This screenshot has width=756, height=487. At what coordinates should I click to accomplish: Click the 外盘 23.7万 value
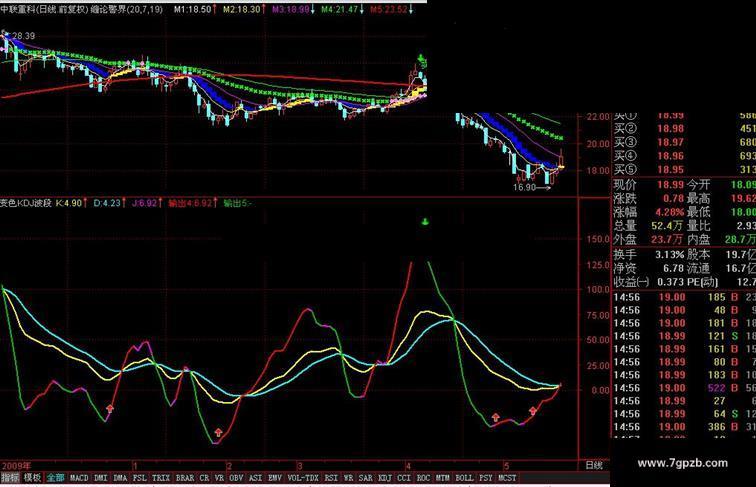(x=667, y=239)
